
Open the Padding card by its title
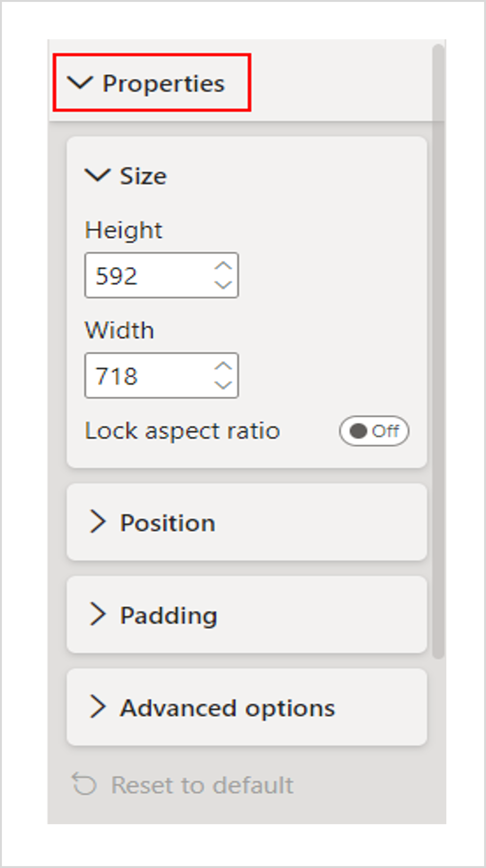click(168, 616)
